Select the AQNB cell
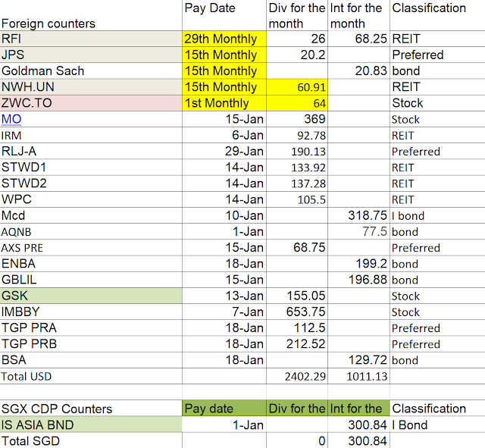485x448 pixels. tap(91, 232)
